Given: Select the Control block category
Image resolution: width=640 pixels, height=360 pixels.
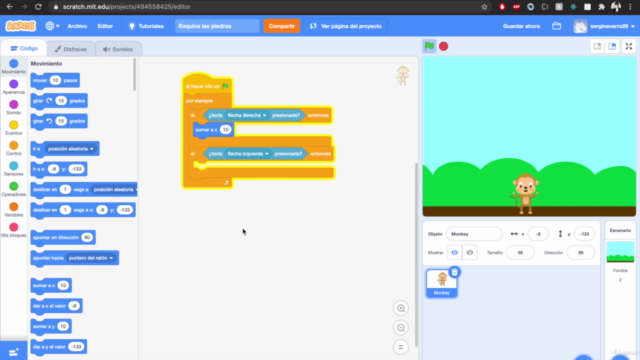Looking at the screenshot, I should click(13, 148).
